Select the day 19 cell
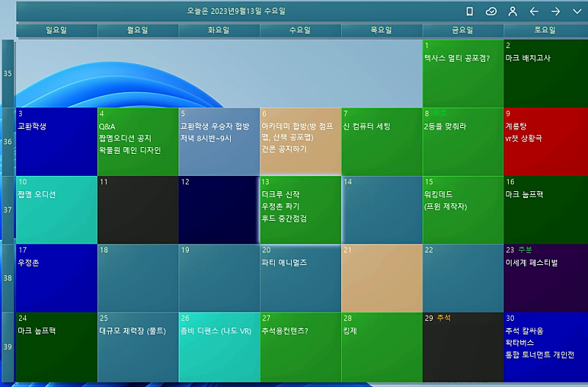Viewport: 588px width, 387px height. tap(219, 278)
